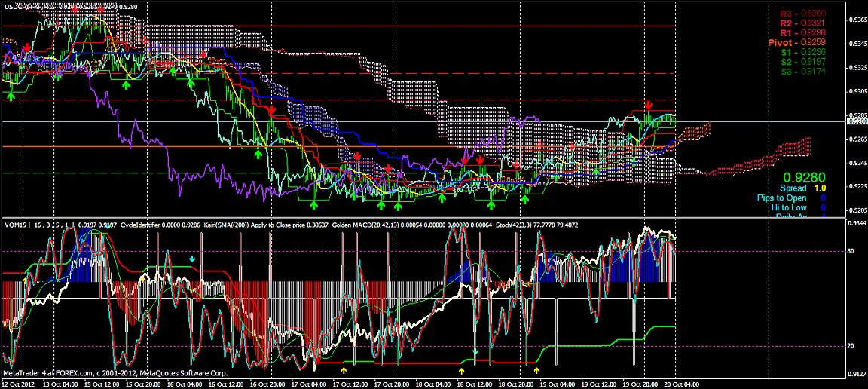
Task: Click the 0.9205 price axis label
Action: click(x=857, y=210)
